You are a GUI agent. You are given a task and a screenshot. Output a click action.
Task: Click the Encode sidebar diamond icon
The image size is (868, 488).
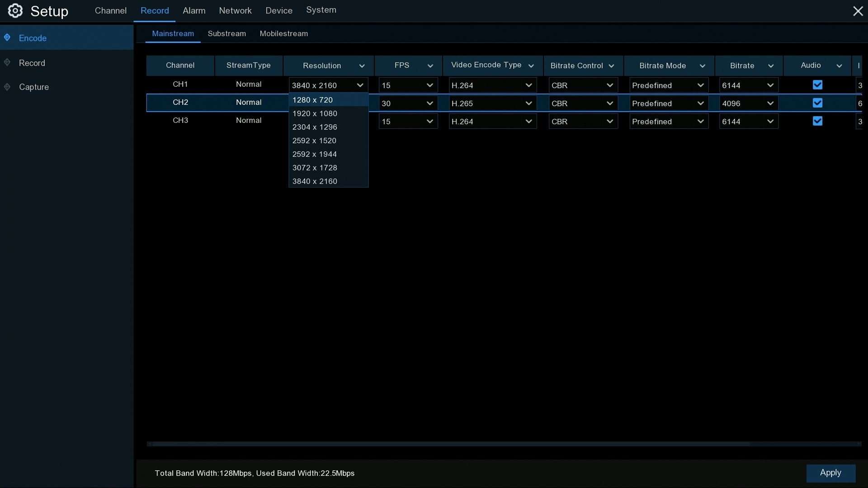click(x=7, y=38)
